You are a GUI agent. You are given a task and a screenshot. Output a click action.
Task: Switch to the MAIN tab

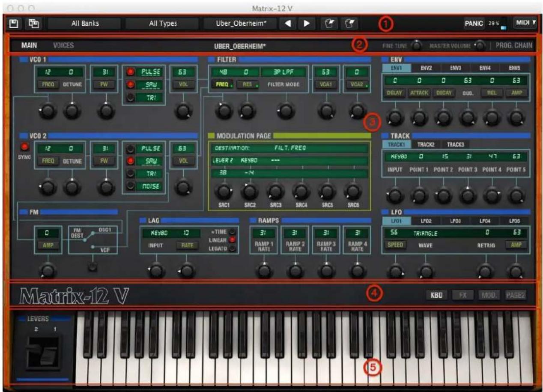[x=29, y=45]
